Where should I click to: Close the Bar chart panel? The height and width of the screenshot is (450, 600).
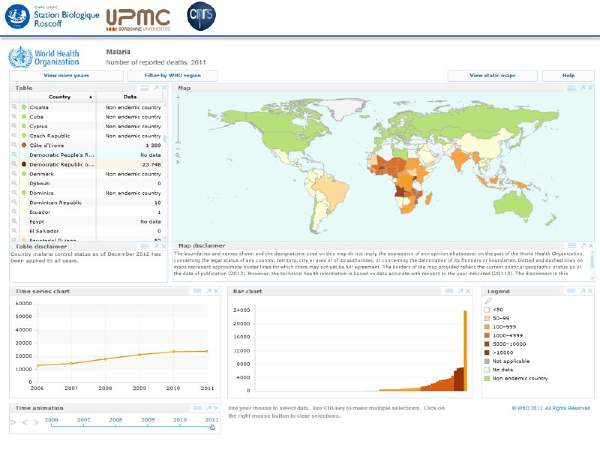[x=468, y=291]
